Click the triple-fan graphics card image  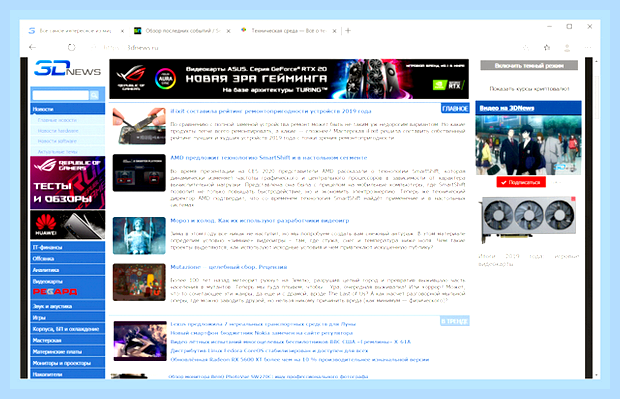[x=528, y=219]
